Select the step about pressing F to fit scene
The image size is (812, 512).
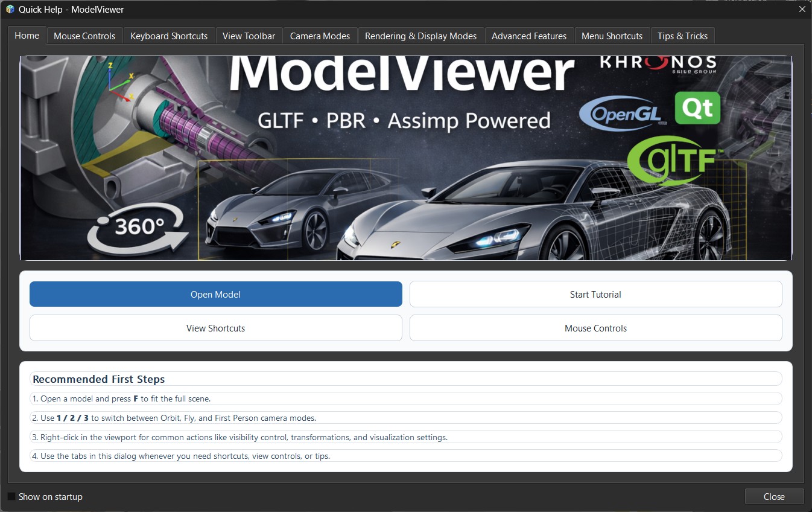pos(406,398)
